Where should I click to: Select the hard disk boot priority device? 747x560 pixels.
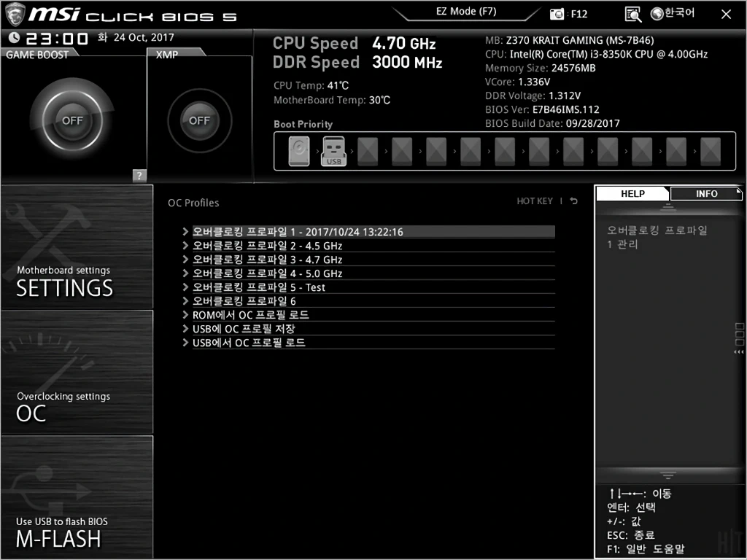click(299, 152)
